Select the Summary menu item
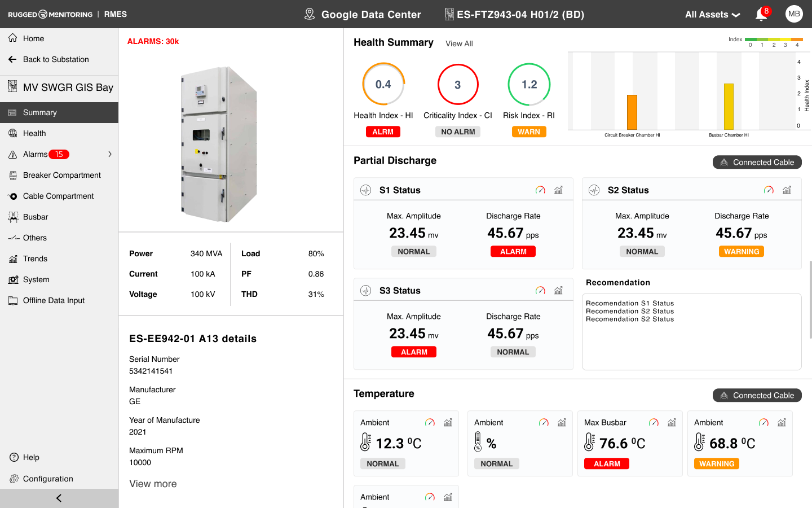Image resolution: width=812 pixels, height=508 pixels. (59, 112)
